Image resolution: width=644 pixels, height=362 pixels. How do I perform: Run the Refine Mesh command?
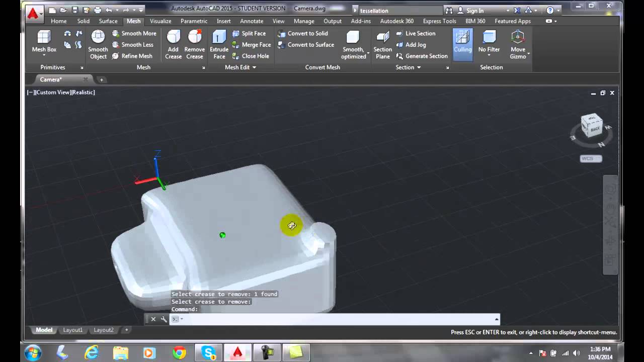(x=132, y=56)
